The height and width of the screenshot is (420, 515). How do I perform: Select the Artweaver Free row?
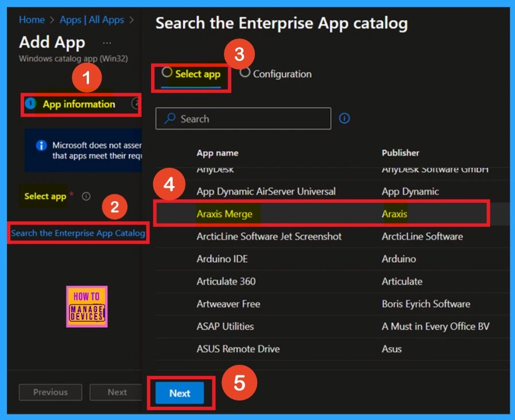pyautogui.click(x=333, y=304)
